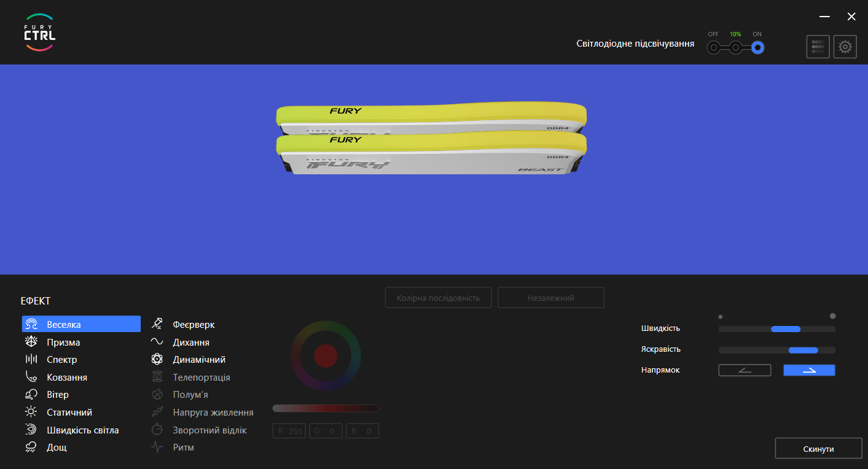Set LED backlight to 10%
This screenshot has height=469, width=868.
(x=735, y=47)
